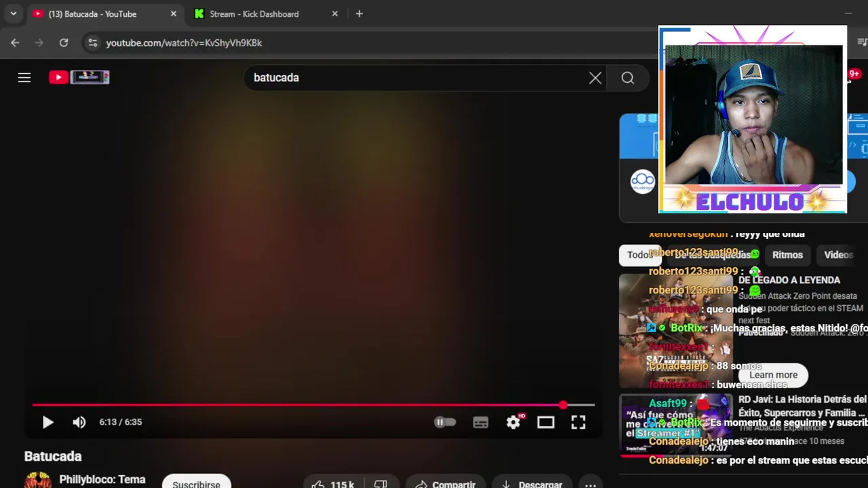Close the Batucada YouTube browser tab
868x488 pixels.
(x=173, y=14)
